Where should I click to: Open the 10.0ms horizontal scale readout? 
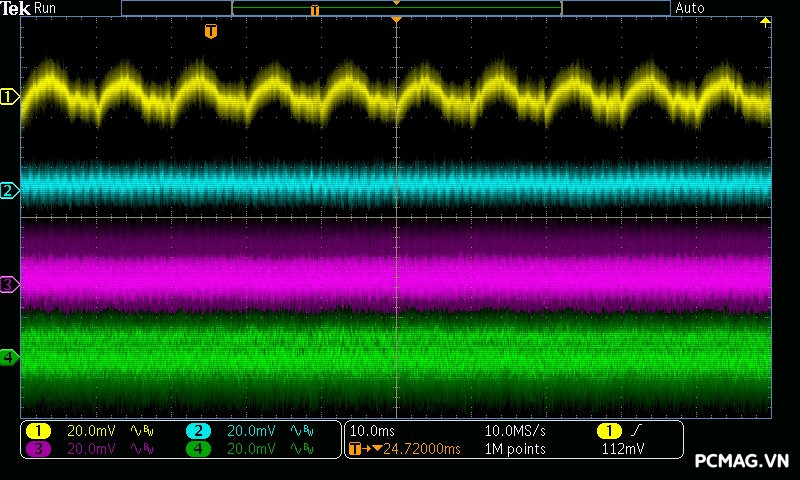(372, 431)
